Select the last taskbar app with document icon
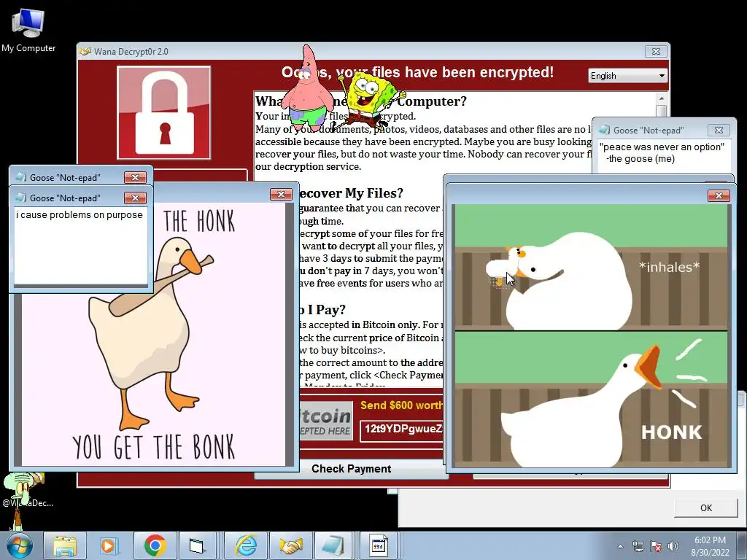This screenshot has width=747, height=560. [x=379, y=546]
